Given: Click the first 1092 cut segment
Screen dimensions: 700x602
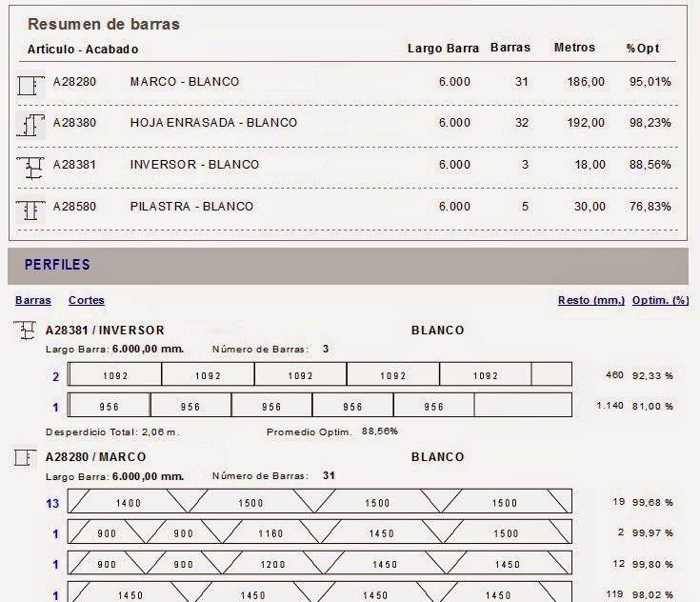Looking at the screenshot, I should 116,376.
